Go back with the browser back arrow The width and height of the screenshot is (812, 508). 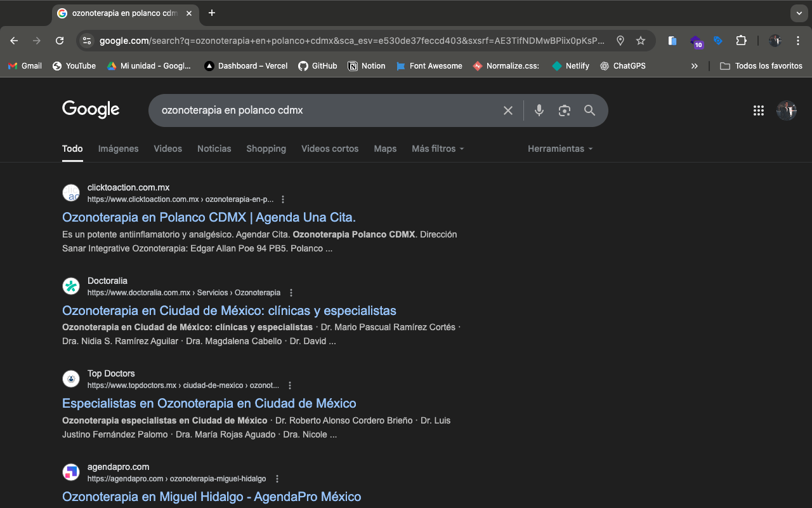14,41
